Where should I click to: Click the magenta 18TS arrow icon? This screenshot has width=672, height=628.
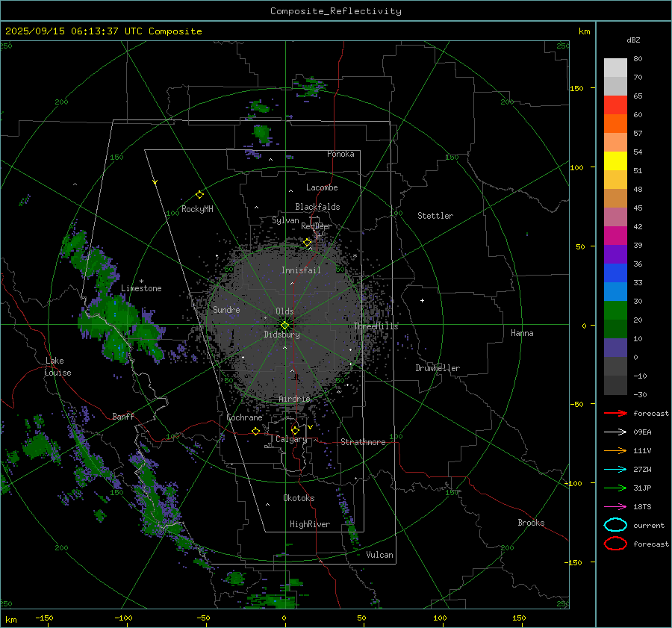[615, 507]
